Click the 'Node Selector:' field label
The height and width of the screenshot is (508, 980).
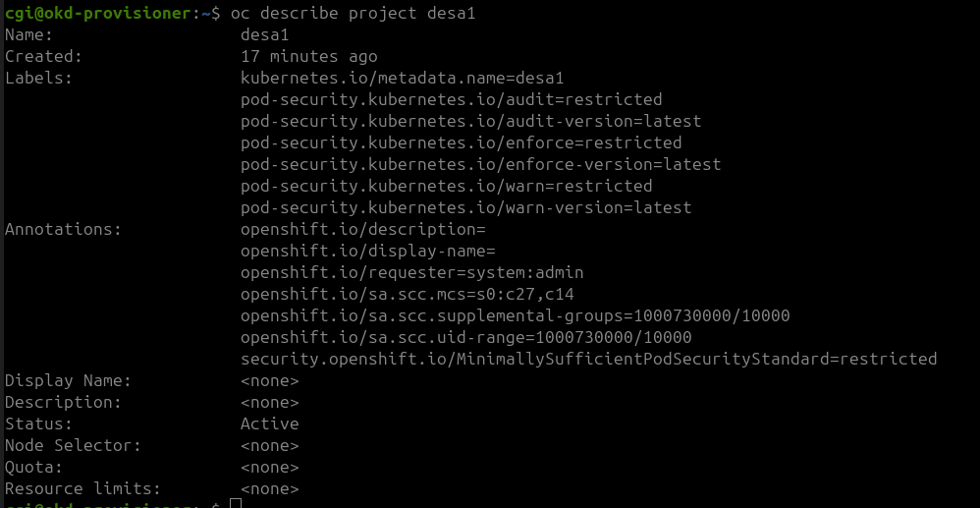click(x=73, y=446)
